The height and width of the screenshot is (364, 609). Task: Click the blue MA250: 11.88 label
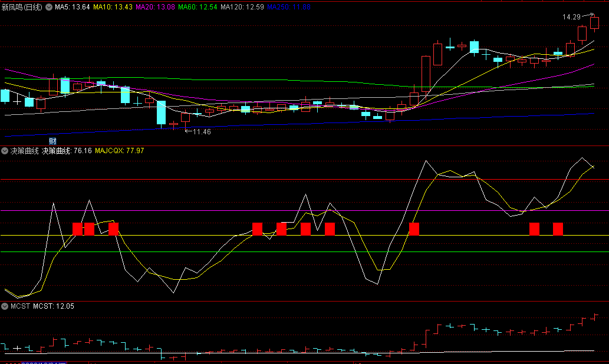click(289, 7)
